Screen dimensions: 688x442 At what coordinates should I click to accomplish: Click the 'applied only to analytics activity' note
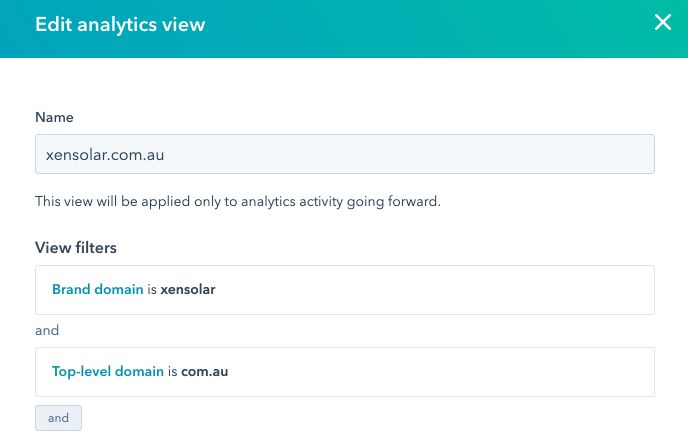tap(237, 202)
